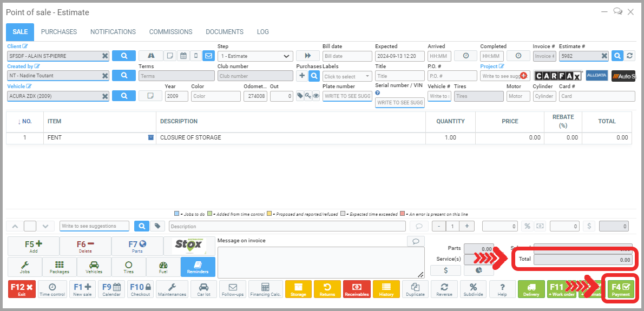Click the F12 Exit button
This screenshot has width=644, height=311.
(22, 289)
